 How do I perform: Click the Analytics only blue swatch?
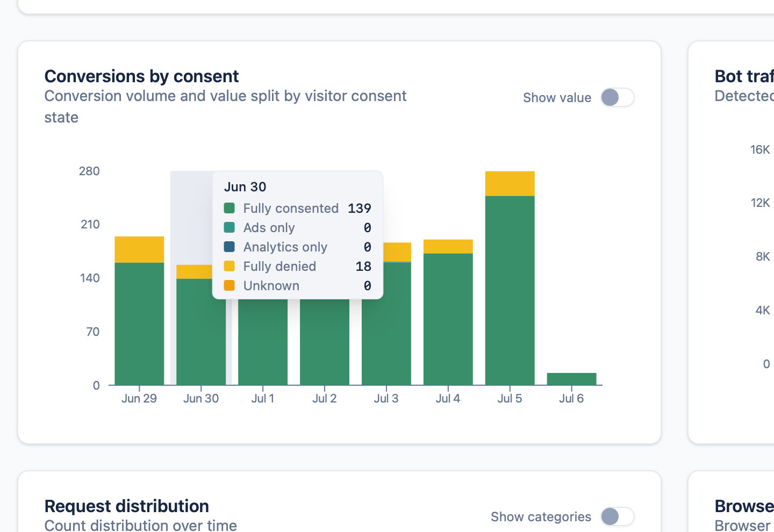(x=230, y=247)
